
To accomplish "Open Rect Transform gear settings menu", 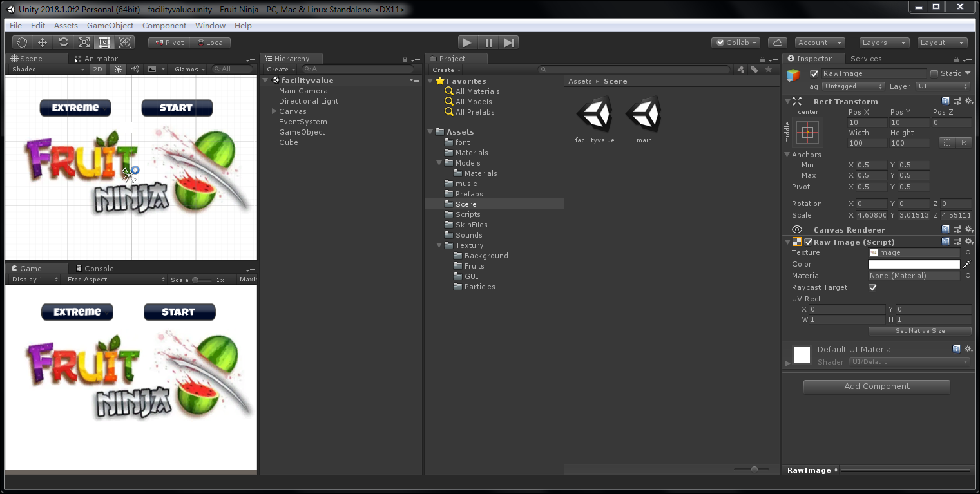I will click(x=968, y=101).
